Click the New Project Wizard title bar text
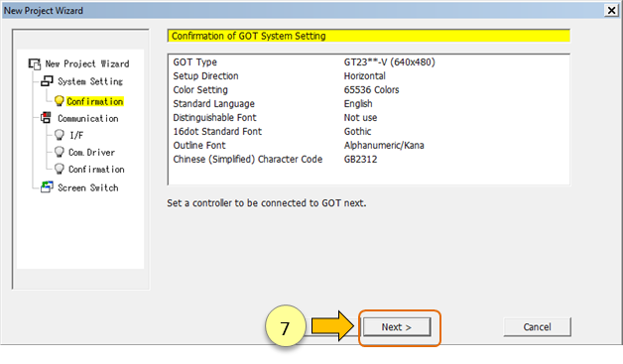Image resolution: width=623 pixels, height=364 pixels. coord(44,11)
